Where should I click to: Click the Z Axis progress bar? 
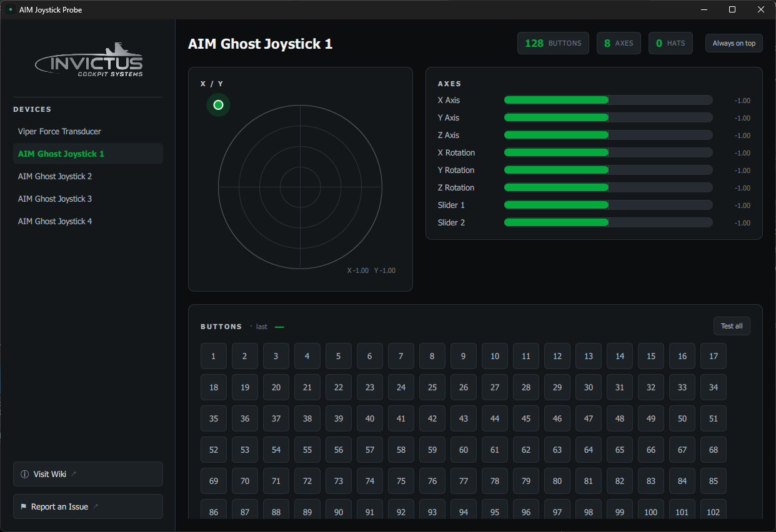point(608,135)
